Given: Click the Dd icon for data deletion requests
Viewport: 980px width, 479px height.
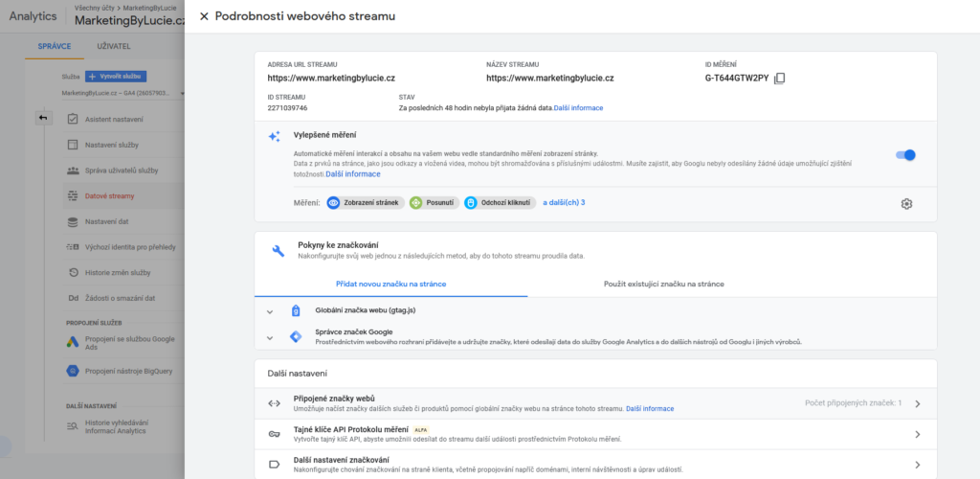Looking at the screenshot, I should coord(73,298).
